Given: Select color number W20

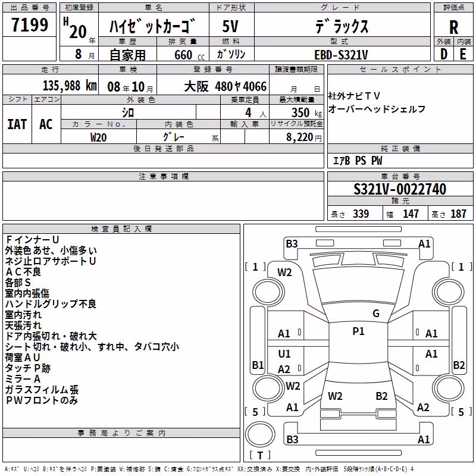Looking at the screenshot, I should (98, 137).
